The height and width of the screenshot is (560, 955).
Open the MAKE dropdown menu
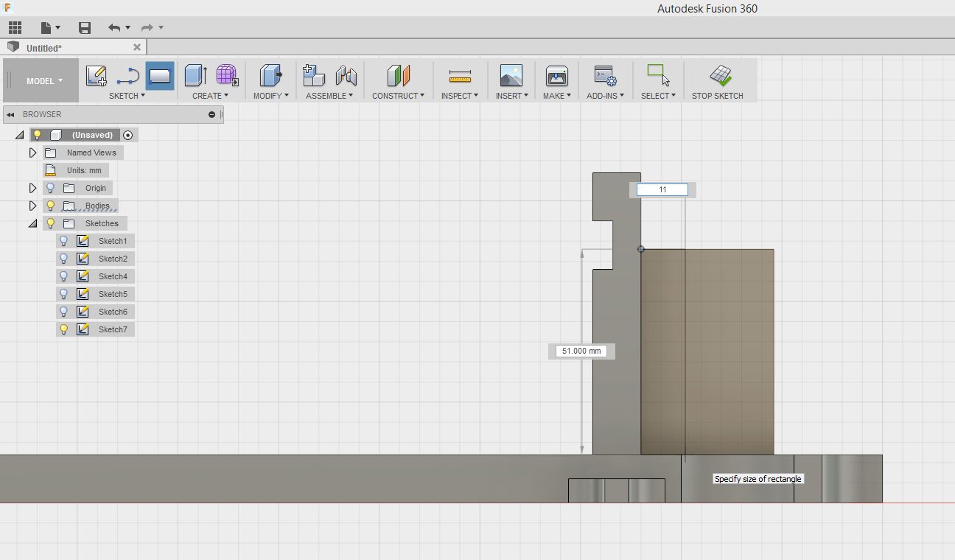(x=556, y=96)
